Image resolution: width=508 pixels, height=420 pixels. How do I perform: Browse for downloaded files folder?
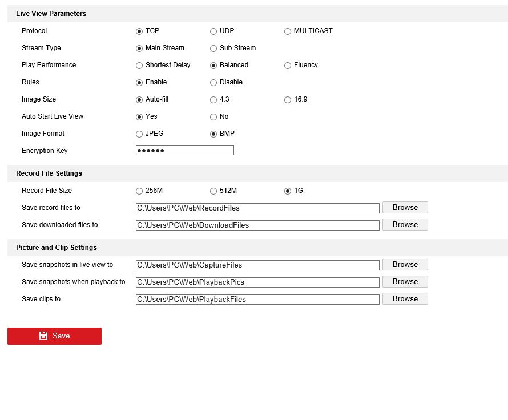point(405,225)
